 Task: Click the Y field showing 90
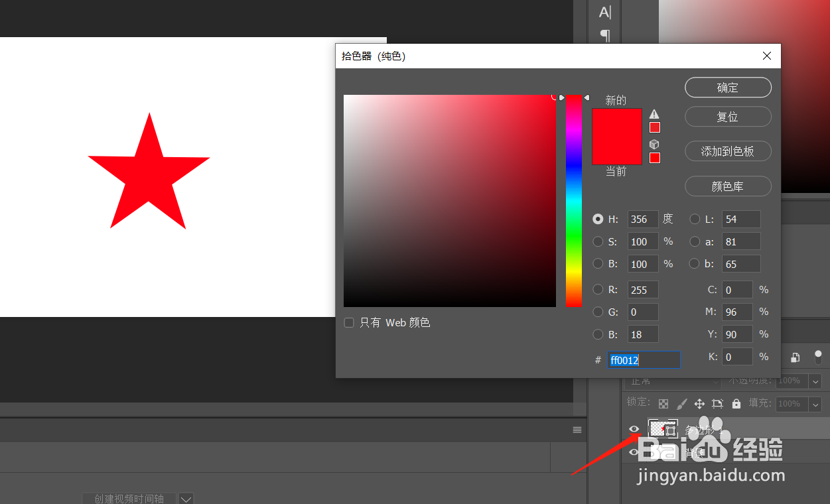pos(738,334)
